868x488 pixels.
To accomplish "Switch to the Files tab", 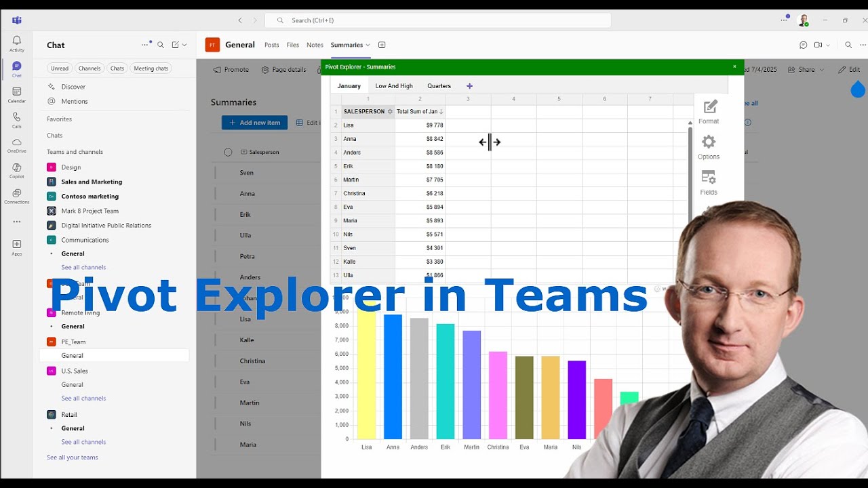I will pyautogui.click(x=293, y=45).
